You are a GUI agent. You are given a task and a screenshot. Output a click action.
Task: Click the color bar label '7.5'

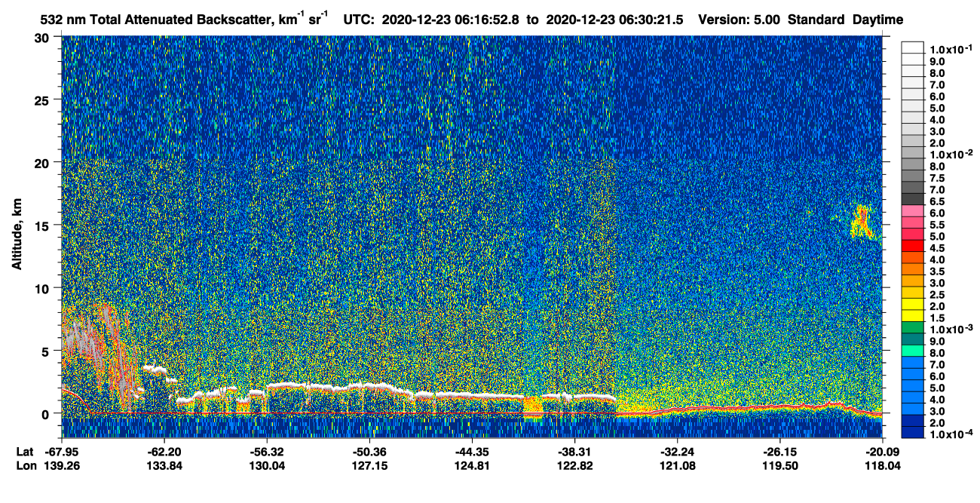[937, 177]
